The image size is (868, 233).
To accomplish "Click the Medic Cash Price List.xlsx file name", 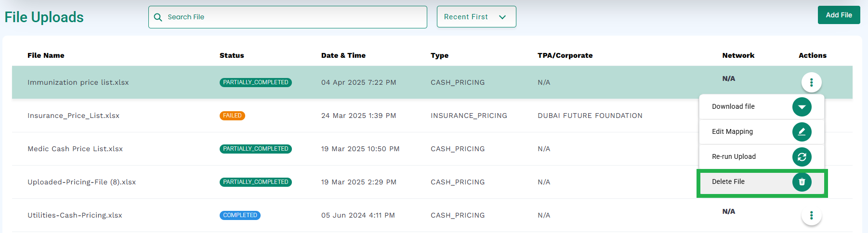I will click(75, 149).
